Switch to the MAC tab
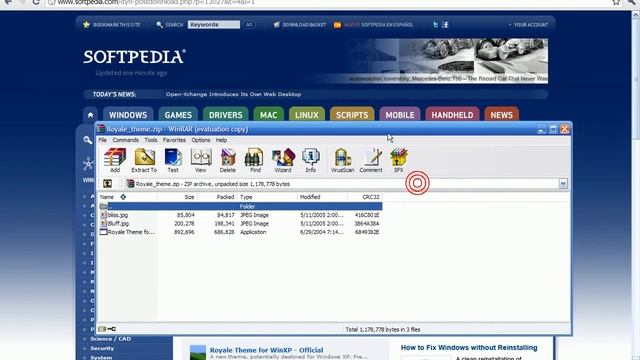 point(269,115)
